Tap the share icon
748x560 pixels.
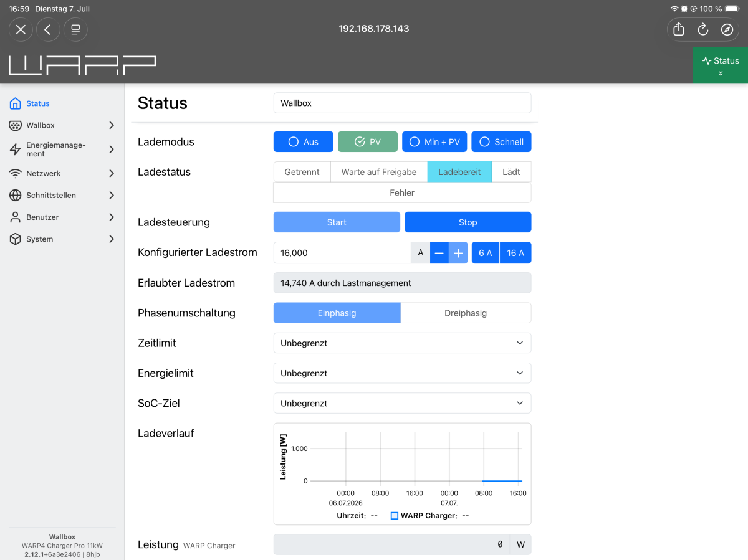pos(679,29)
